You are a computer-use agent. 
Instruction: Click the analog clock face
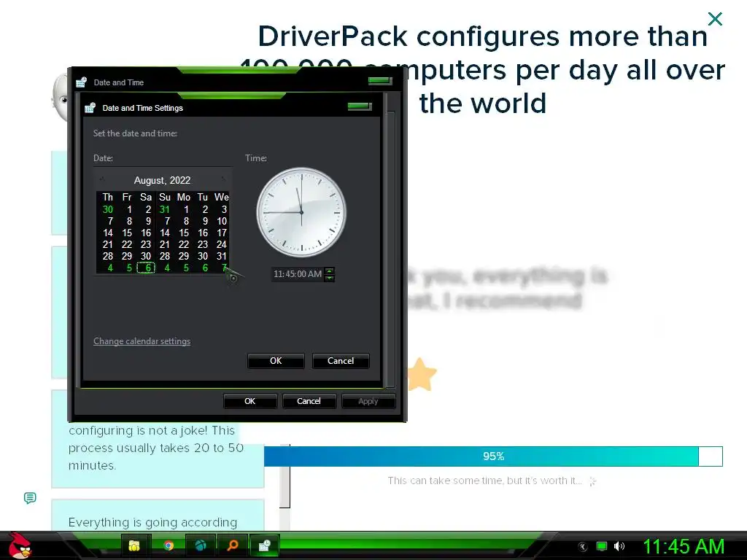(301, 212)
